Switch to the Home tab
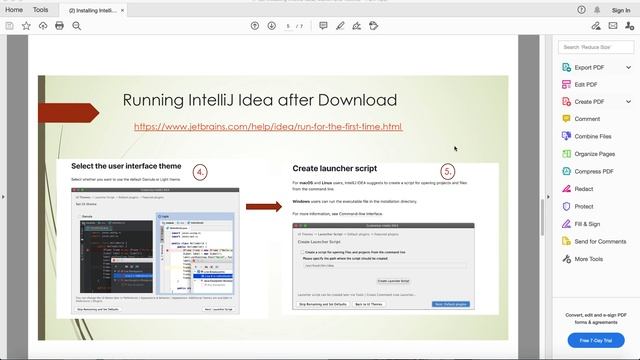The height and width of the screenshot is (360, 640). (14, 10)
